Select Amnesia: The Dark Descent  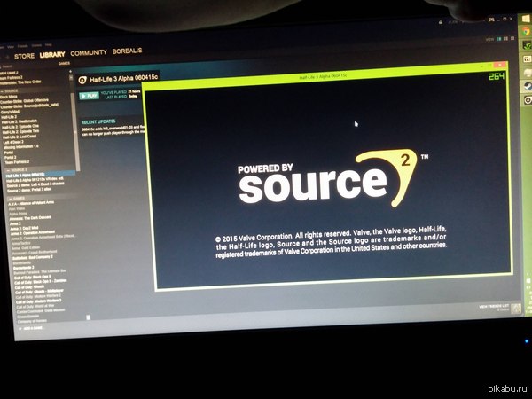point(30,218)
